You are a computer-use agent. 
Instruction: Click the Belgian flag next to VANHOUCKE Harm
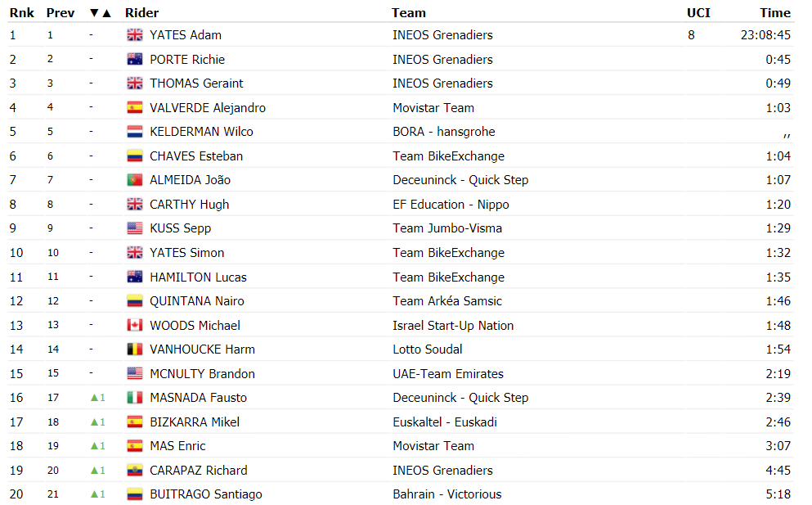(135, 349)
